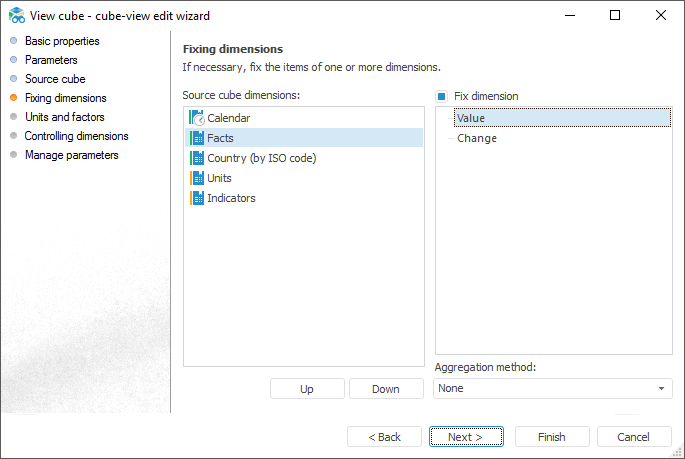Open the Aggregation method dropdown
This screenshot has width=685, height=459.
tap(552, 388)
